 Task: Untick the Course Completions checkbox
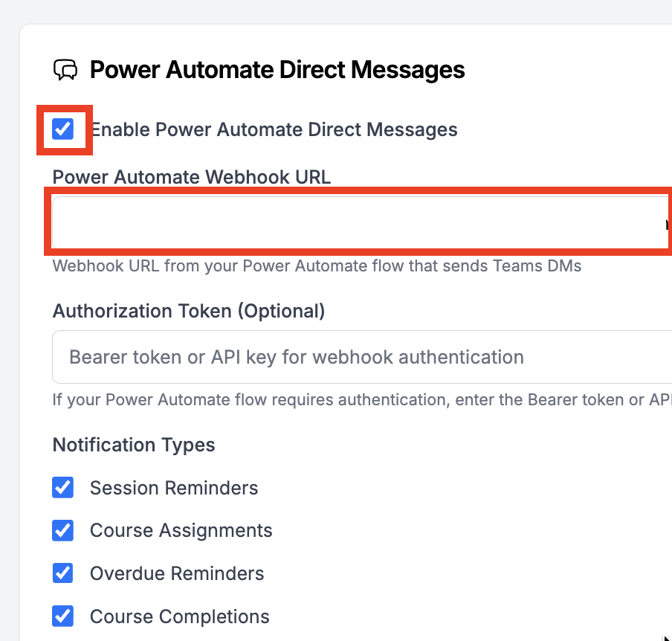(x=63, y=616)
